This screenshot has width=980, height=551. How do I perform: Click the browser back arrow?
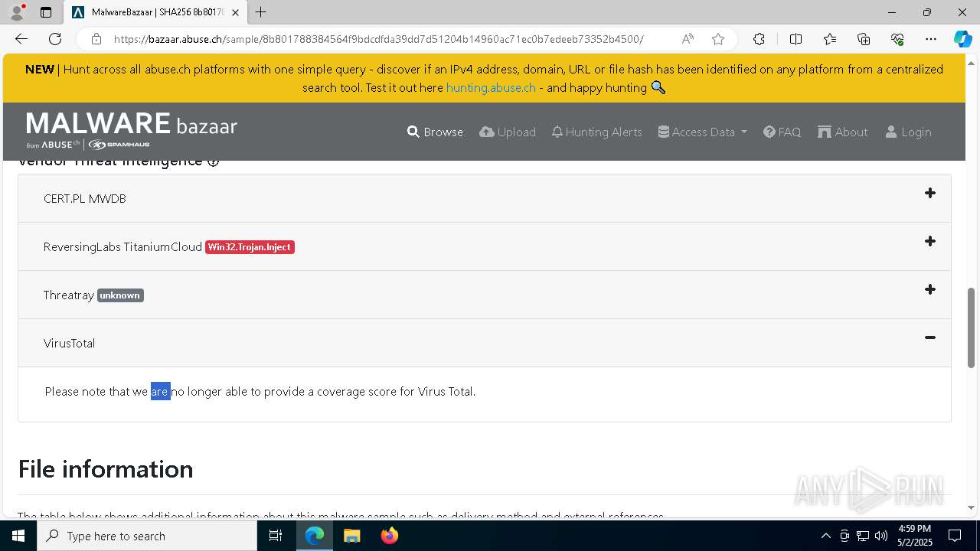pos(21,39)
